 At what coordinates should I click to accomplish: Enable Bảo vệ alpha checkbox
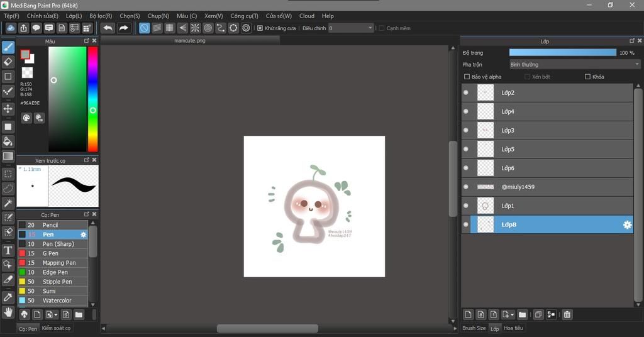(x=467, y=77)
